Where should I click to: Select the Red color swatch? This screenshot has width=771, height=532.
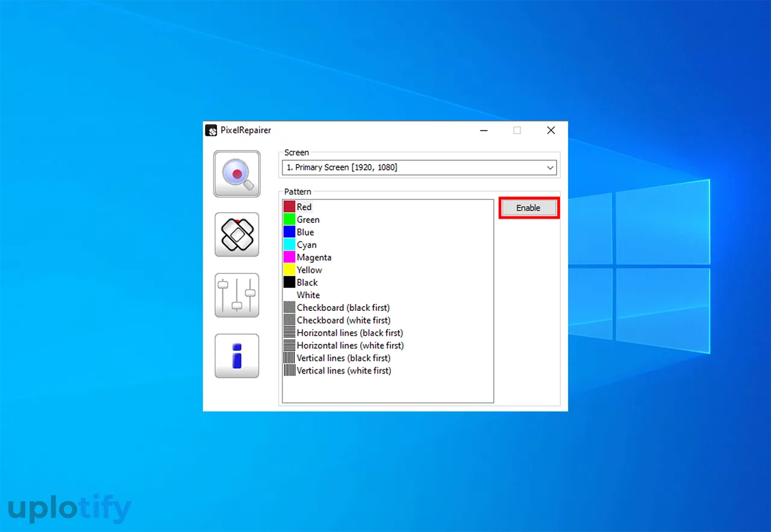289,207
